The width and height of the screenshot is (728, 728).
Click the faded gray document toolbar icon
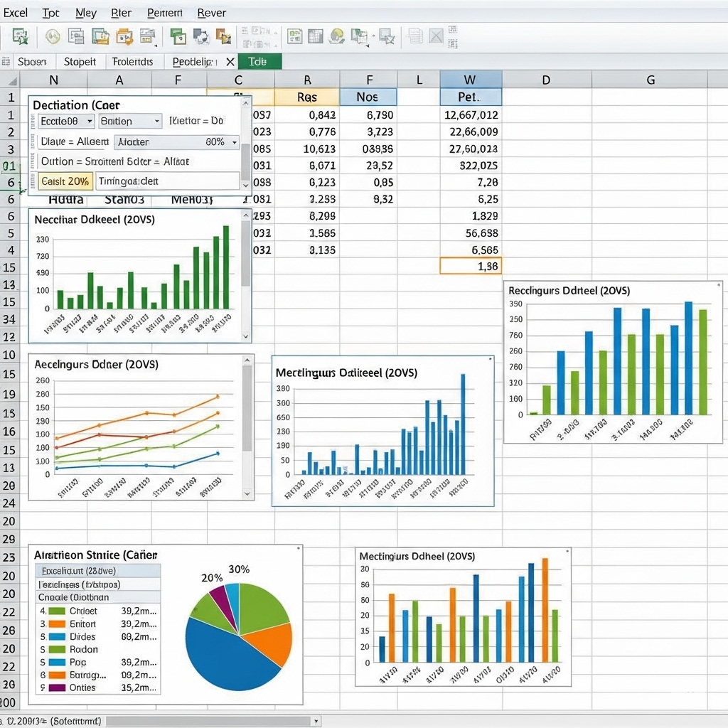[415, 36]
